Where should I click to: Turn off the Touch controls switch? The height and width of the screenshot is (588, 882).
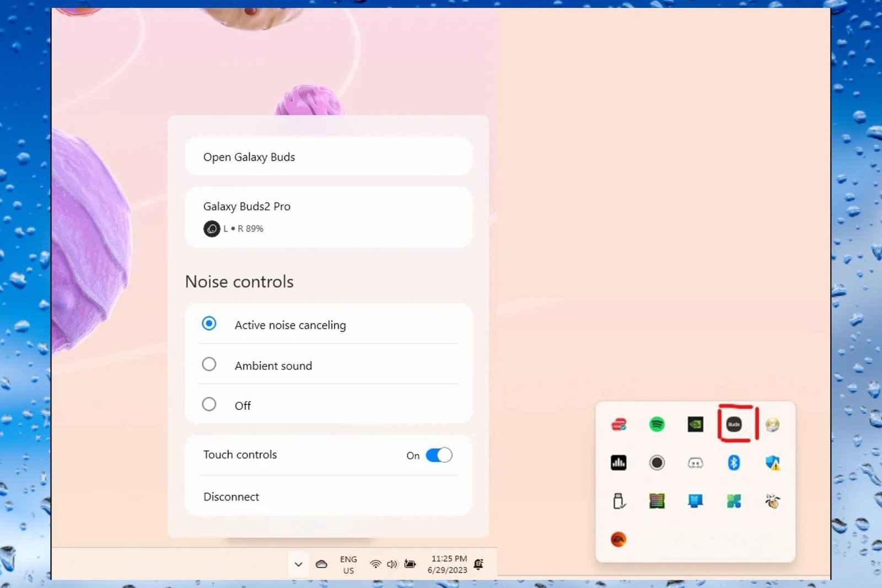pos(439,455)
